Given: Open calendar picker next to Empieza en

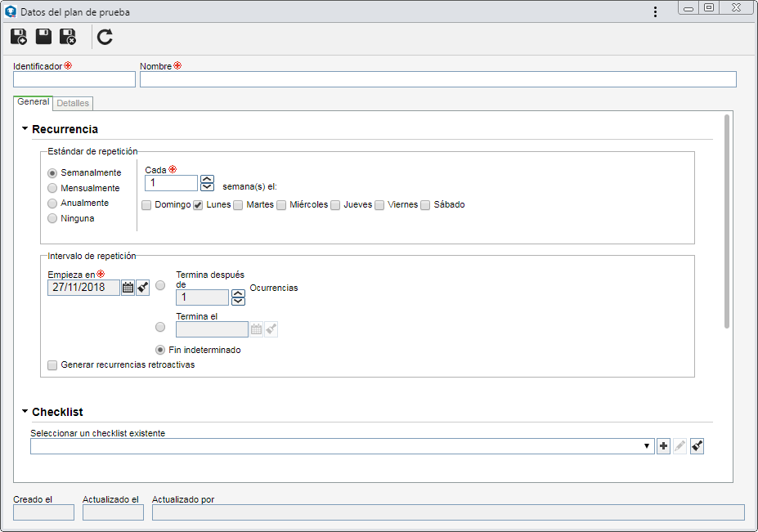Looking at the screenshot, I should pos(128,288).
